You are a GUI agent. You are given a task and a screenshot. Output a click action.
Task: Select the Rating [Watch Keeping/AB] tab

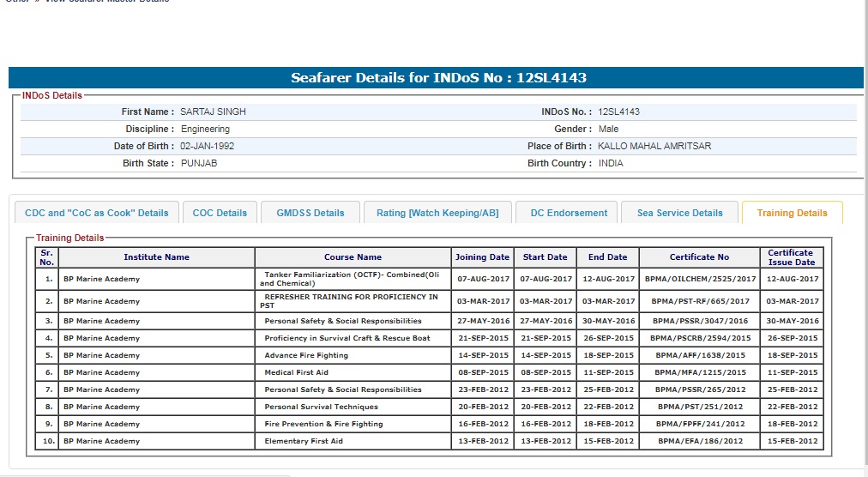(x=437, y=213)
